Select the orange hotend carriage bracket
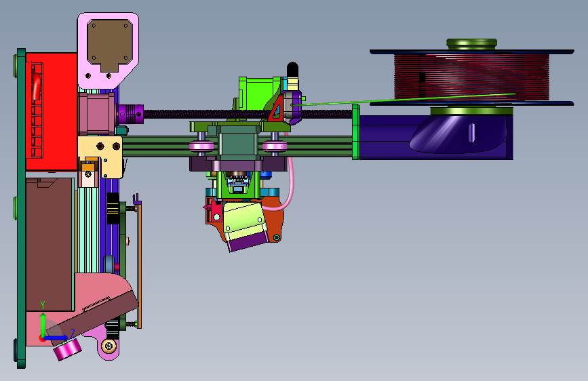The height and width of the screenshot is (381, 588). tap(274, 220)
